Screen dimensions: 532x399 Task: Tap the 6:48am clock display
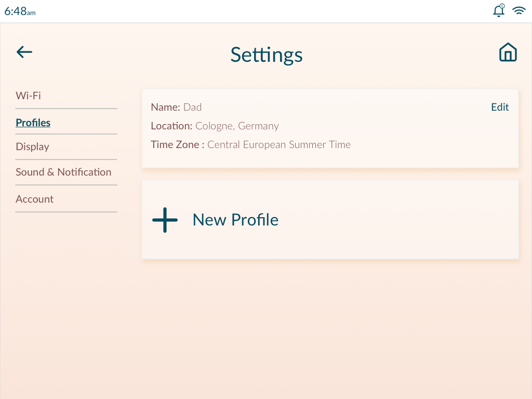pyautogui.click(x=20, y=11)
